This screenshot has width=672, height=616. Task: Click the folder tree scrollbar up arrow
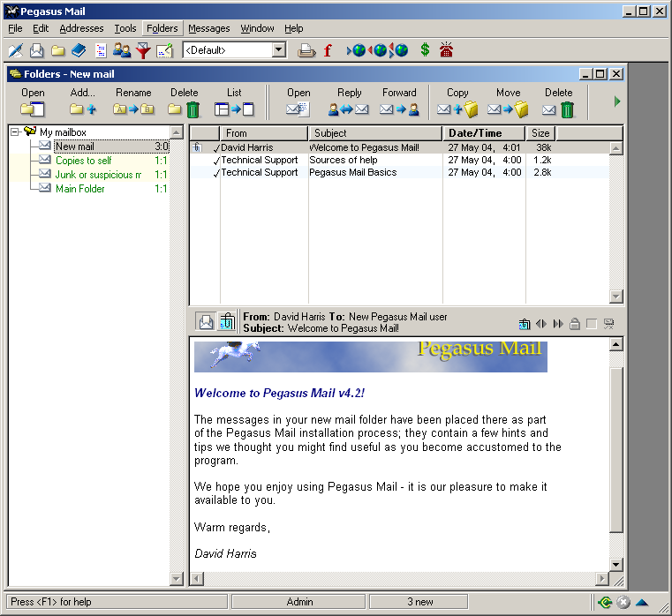(177, 132)
